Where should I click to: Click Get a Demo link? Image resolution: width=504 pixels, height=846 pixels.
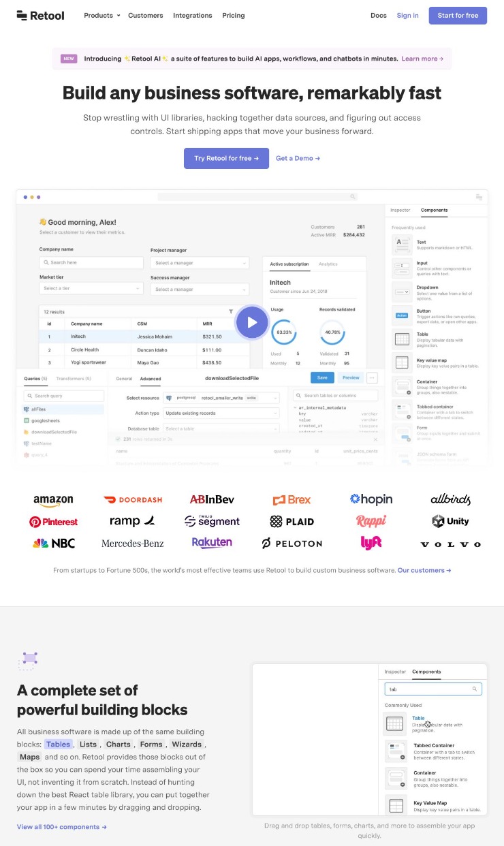[298, 158]
